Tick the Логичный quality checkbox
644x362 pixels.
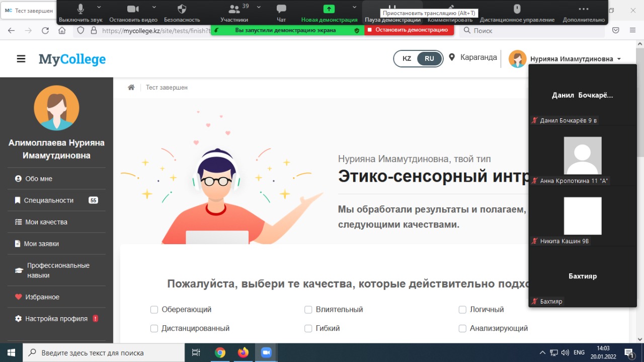coord(462,310)
